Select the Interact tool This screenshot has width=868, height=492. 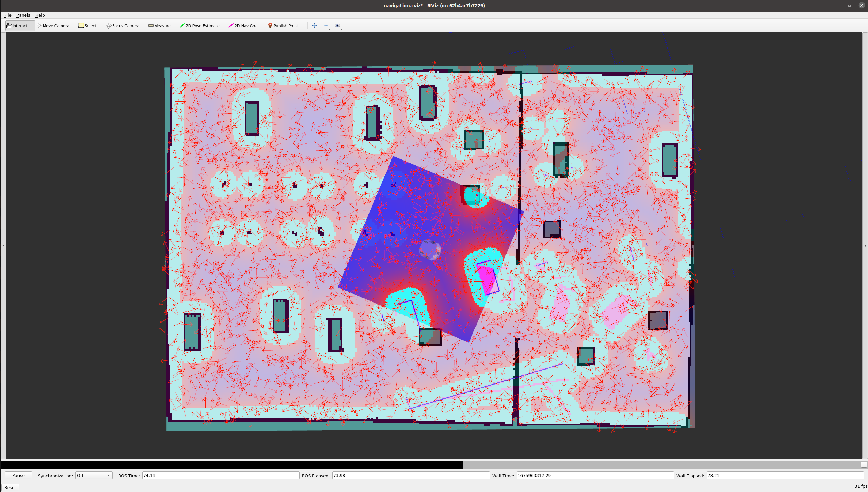coord(20,26)
